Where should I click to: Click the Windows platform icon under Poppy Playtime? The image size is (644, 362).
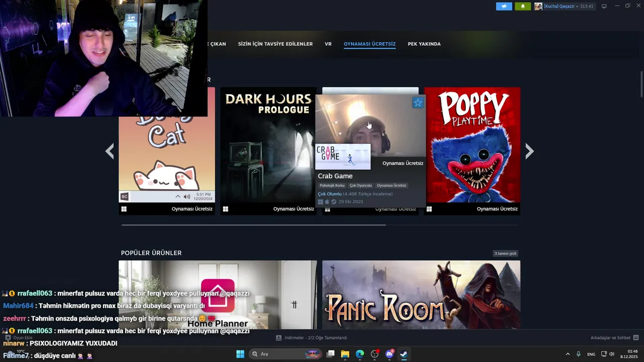pyautogui.click(x=429, y=209)
